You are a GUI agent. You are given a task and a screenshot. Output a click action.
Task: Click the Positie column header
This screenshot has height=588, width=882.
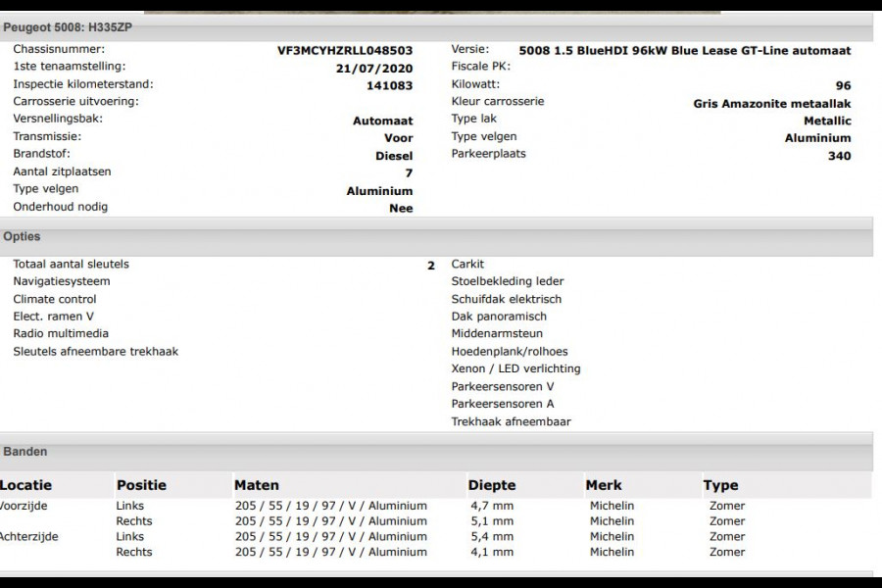(x=142, y=485)
